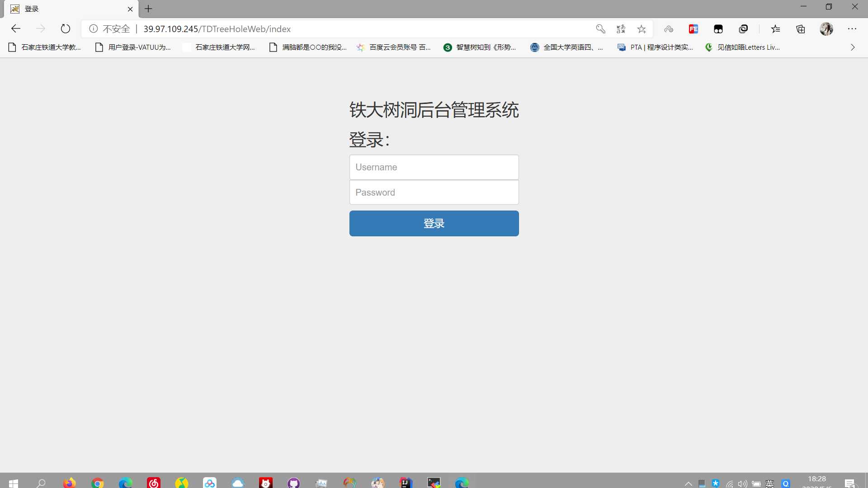Open bookmark 石家庄铁道大学网...
Viewport: 868px width, 488px height.
point(219,47)
